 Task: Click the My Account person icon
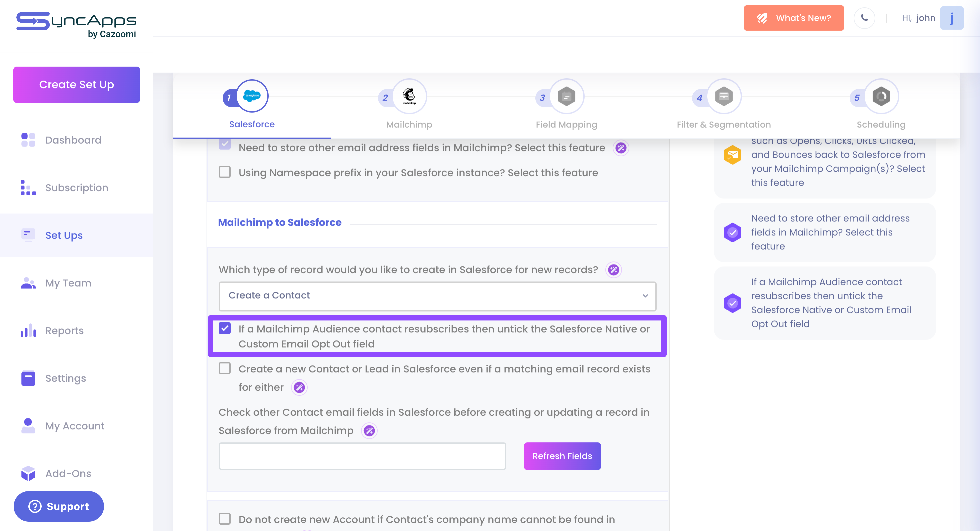pyautogui.click(x=28, y=426)
